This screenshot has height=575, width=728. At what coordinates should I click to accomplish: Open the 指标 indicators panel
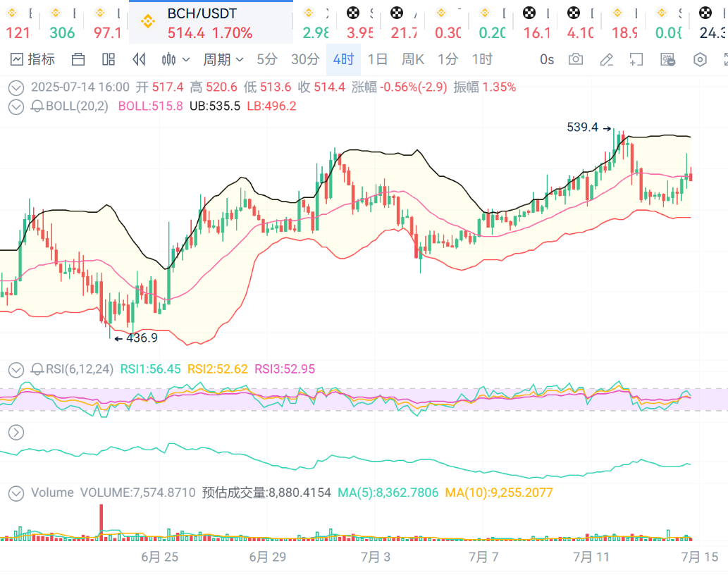32,59
